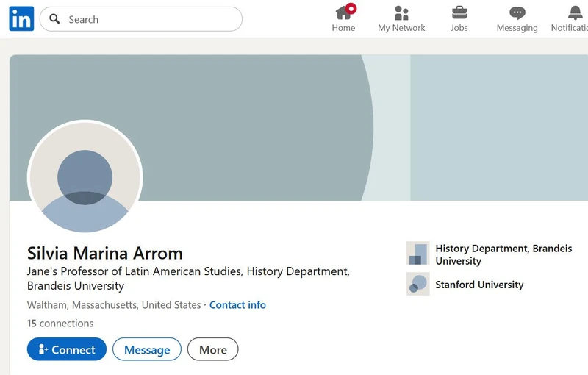Focus the Search input field
Viewport: 588px width, 375px height.
point(141,19)
